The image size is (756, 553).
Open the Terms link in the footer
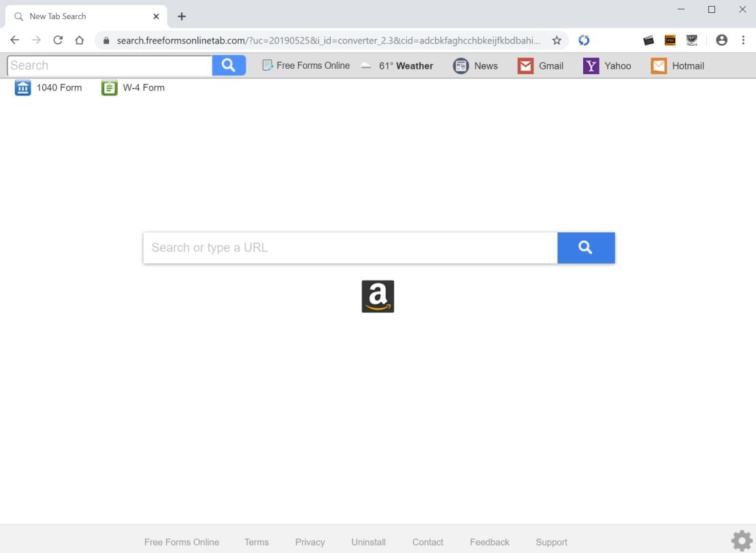click(257, 541)
